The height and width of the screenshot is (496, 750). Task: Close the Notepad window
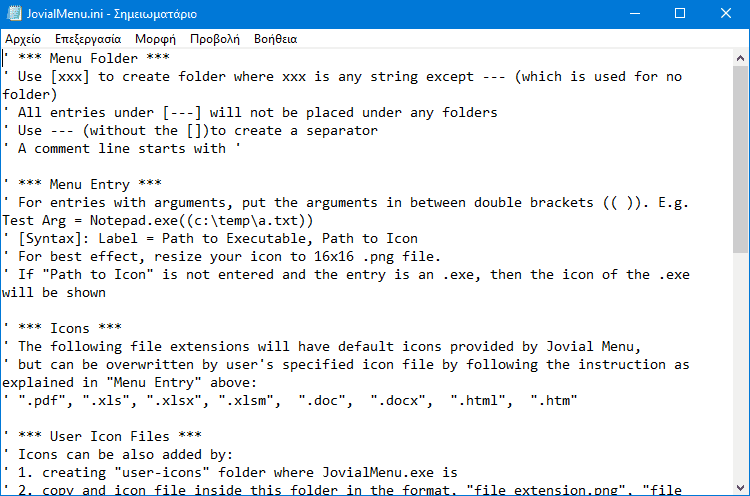tap(726, 13)
